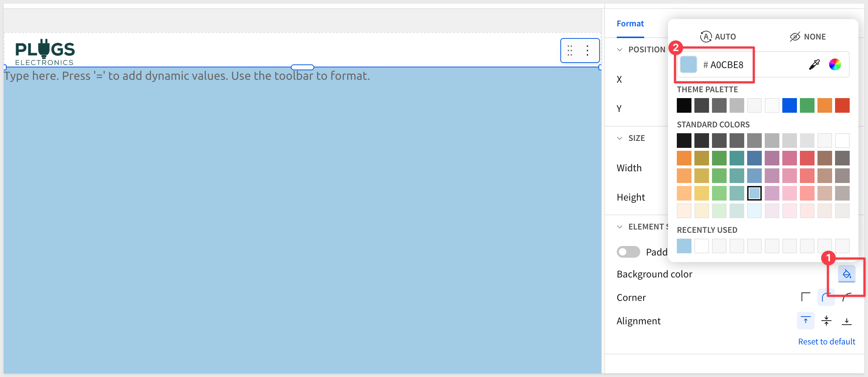Collapse the POSITION section
The image size is (868, 377).
620,50
